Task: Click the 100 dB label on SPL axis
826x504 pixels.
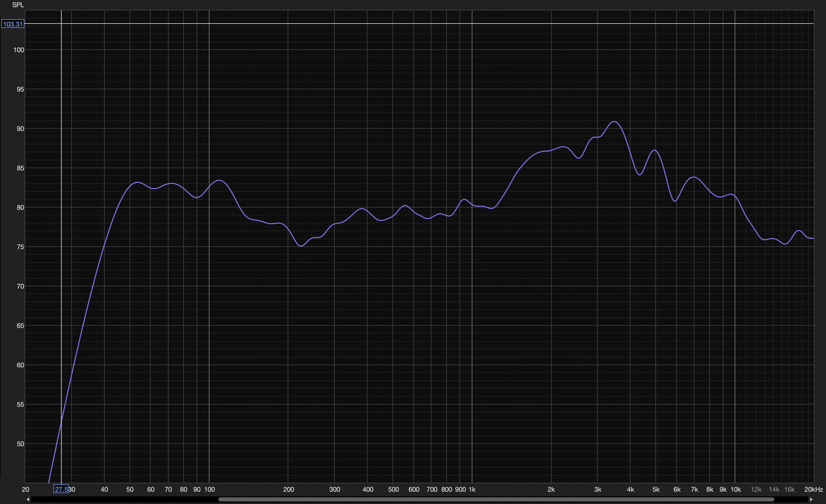Action: pyautogui.click(x=18, y=50)
